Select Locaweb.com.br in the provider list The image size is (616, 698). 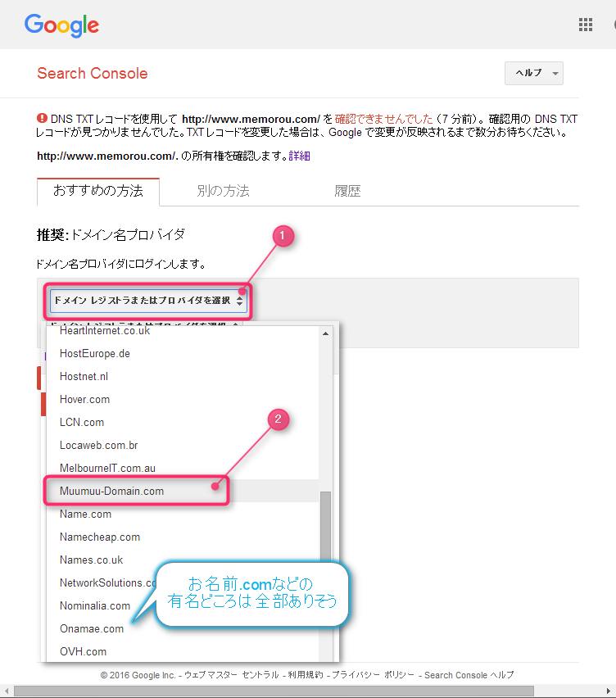(183, 445)
